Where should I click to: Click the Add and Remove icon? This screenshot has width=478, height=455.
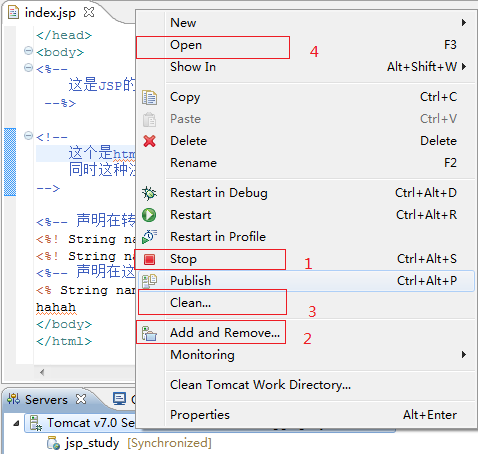149,333
